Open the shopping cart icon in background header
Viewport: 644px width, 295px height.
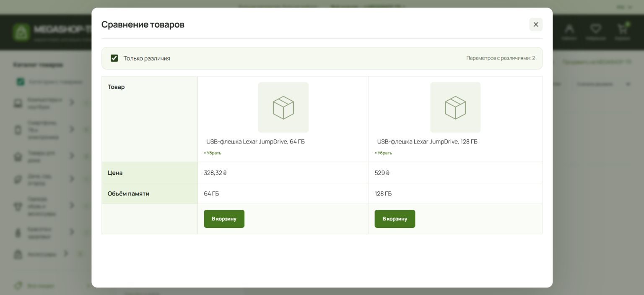[x=622, y=29]
